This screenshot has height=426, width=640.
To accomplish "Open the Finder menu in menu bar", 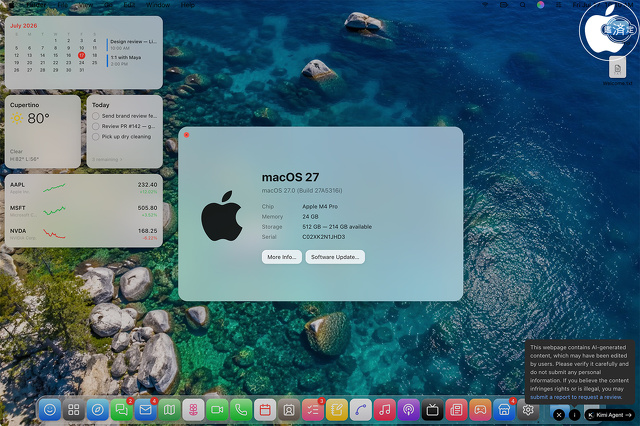I will (36, 5).
